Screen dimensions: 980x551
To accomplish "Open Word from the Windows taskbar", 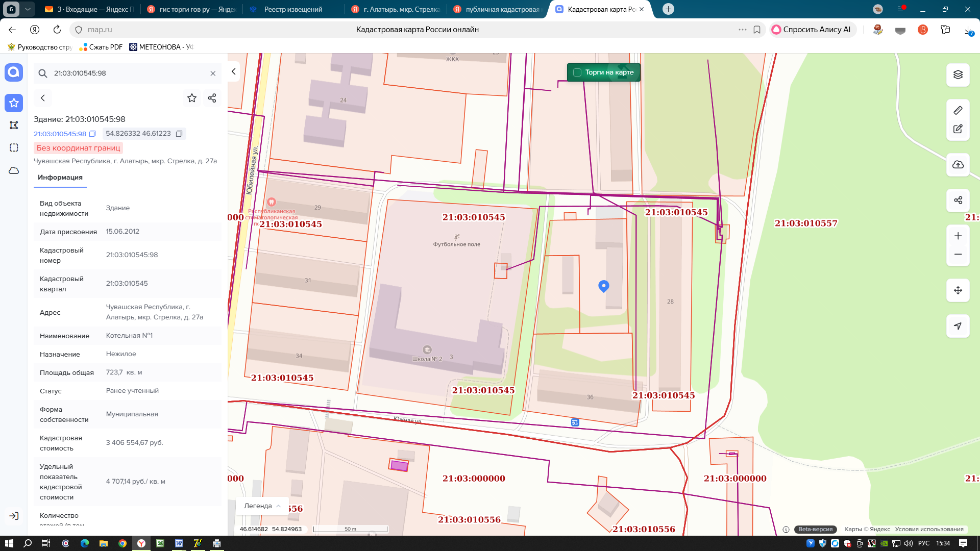I will (179, 543).
